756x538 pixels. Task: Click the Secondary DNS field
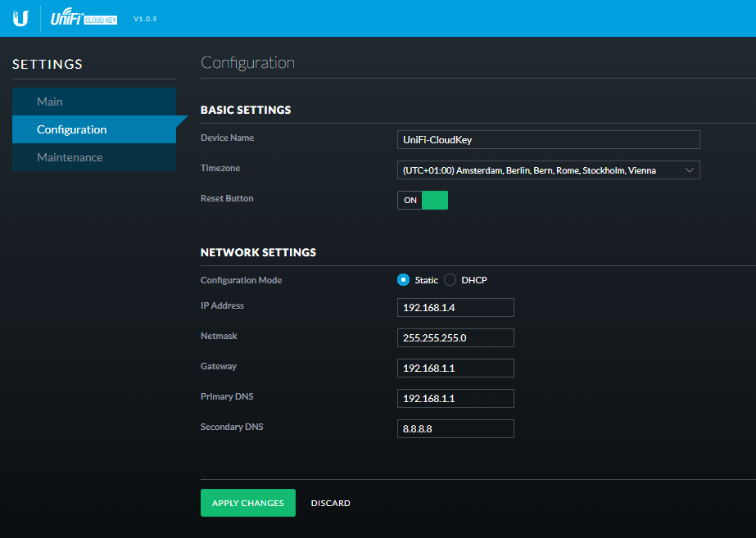pos(455,428)
